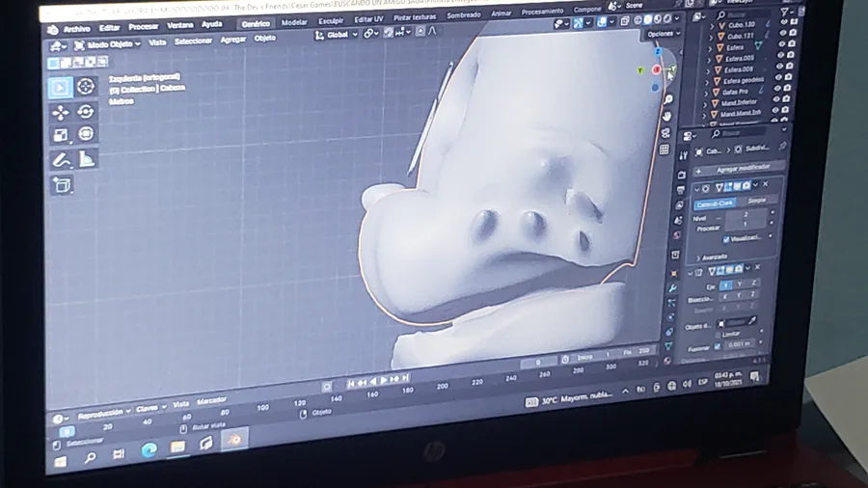Open the Ventana menu
The height and width of the screenshot is (488, 868).
coord(180,25)
